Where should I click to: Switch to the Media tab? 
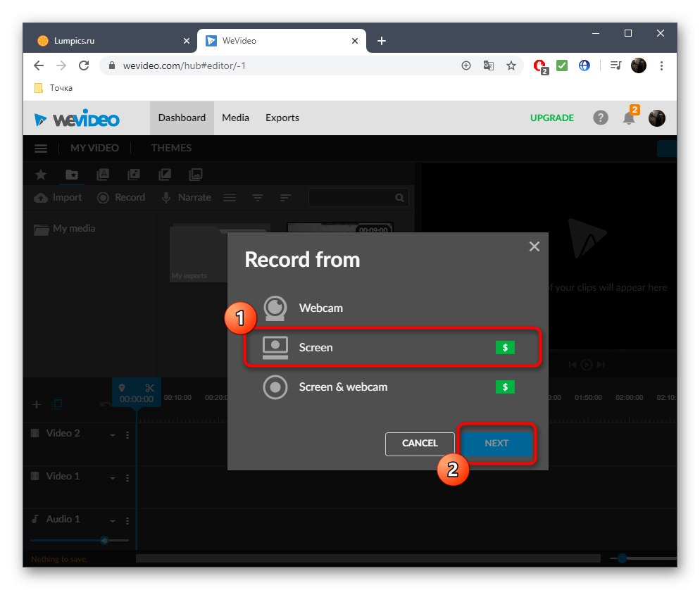[235, 118]
